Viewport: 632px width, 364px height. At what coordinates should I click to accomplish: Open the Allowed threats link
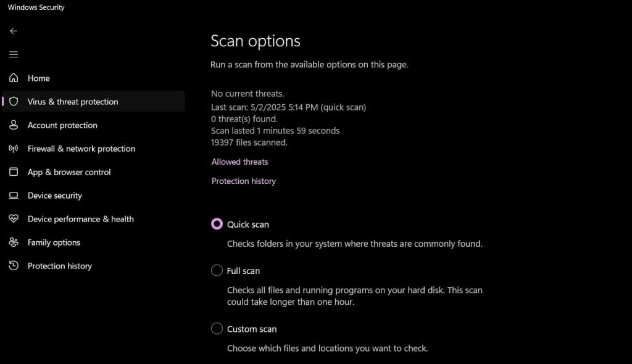tap(239, 162)
